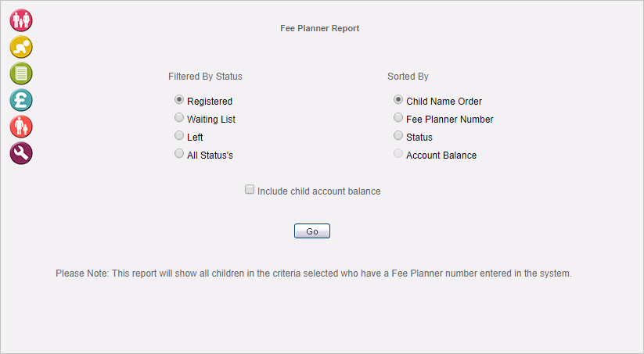Pick the All Status's radio option
Screen dimensions: 644x354
coord(179,153)
